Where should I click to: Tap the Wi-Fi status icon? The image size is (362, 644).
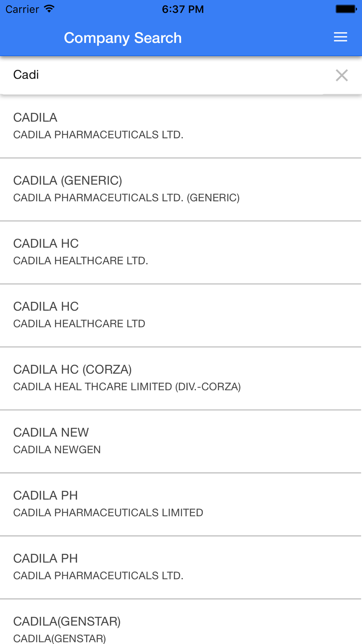(49, 9)
